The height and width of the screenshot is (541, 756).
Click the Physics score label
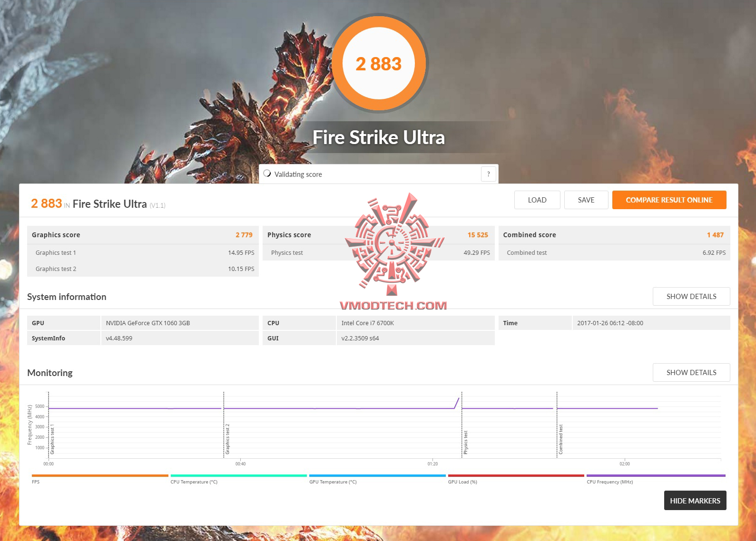point(289,235)
